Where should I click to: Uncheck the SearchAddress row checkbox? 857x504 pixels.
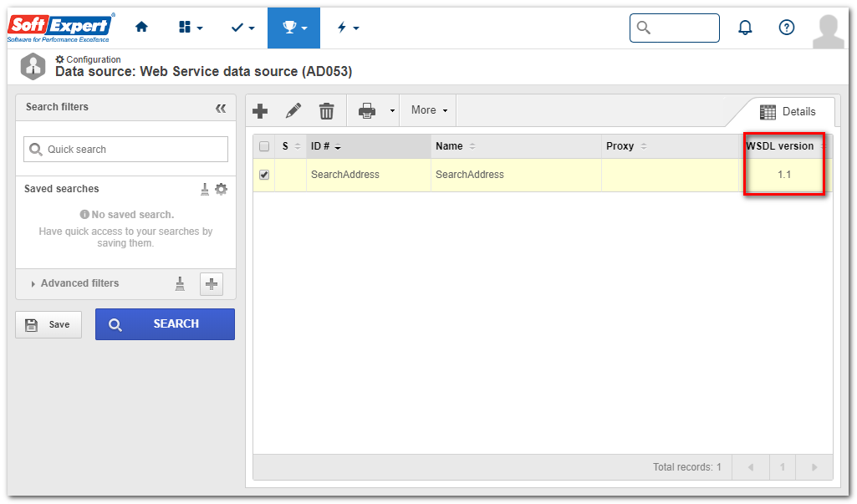(x=264, y=175)
